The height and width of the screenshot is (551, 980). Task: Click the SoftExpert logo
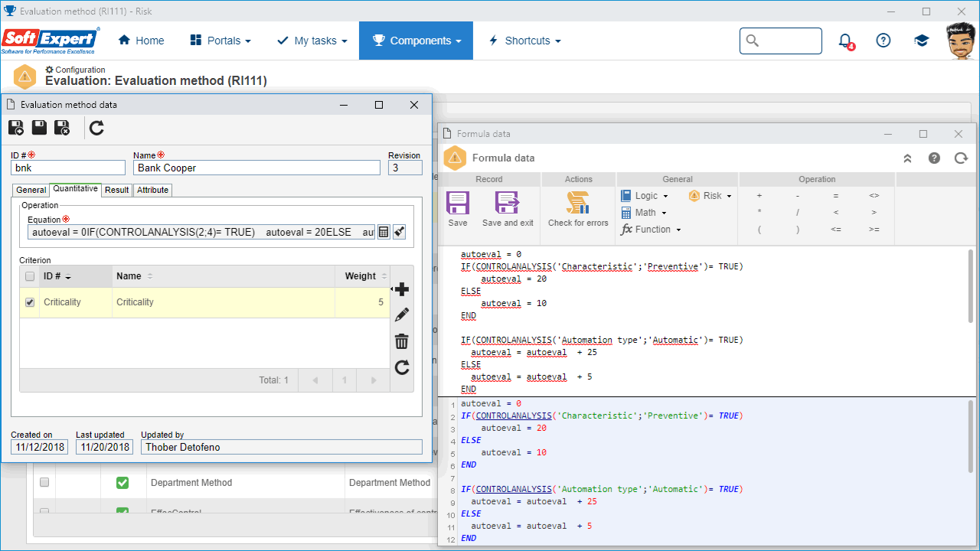coord(51,41)
